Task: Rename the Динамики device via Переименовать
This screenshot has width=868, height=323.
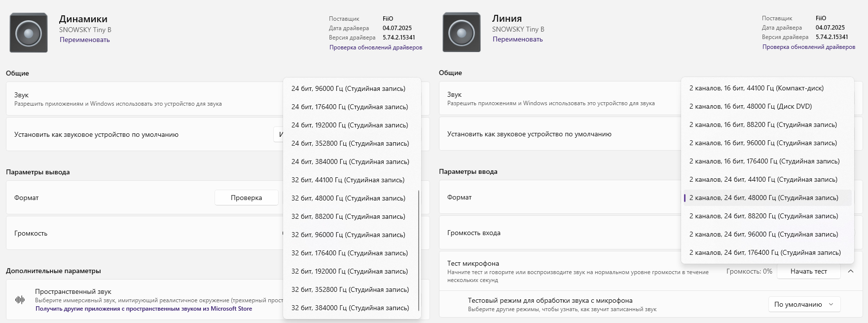Action: click(84, 40)
